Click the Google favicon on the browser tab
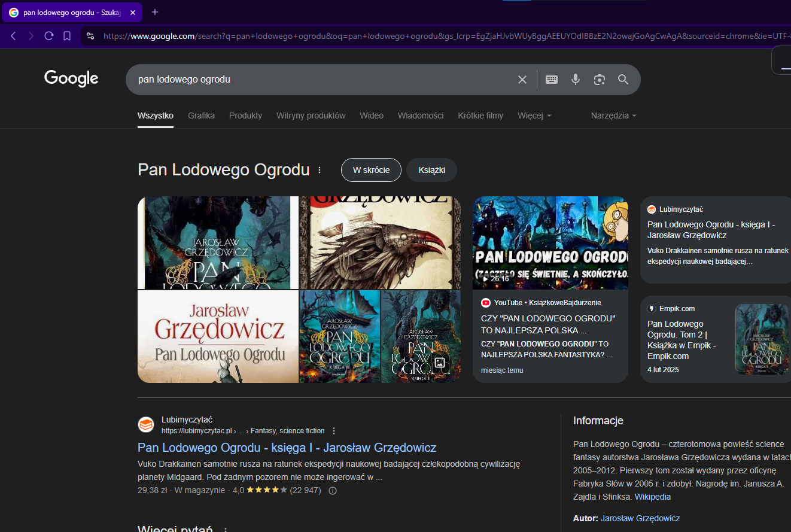The width and height of the screenshot is (791, 532). pos(14,13)
